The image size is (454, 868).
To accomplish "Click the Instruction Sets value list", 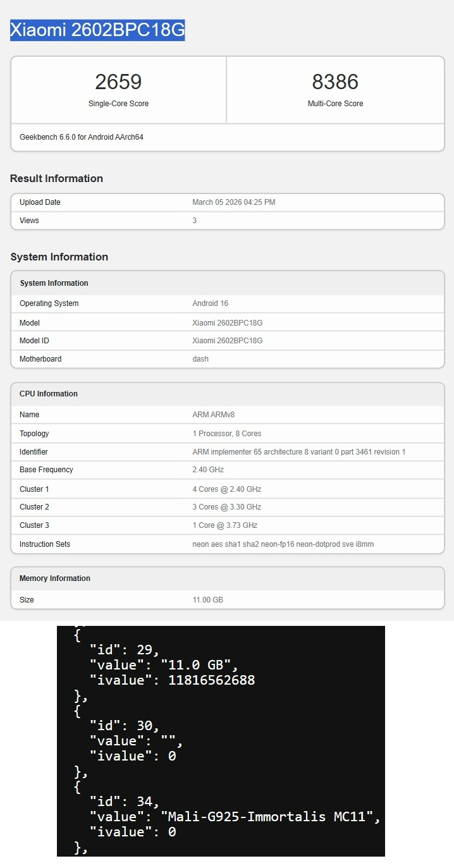I will [x=283, y=544].
